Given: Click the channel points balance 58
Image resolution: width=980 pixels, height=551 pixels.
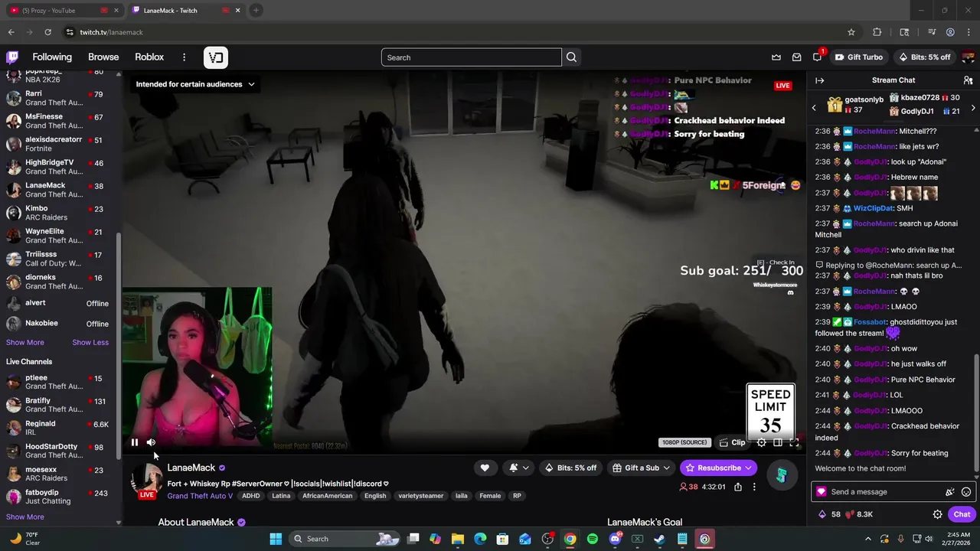Looking at the screenshot, I should [x=829, y=514].
